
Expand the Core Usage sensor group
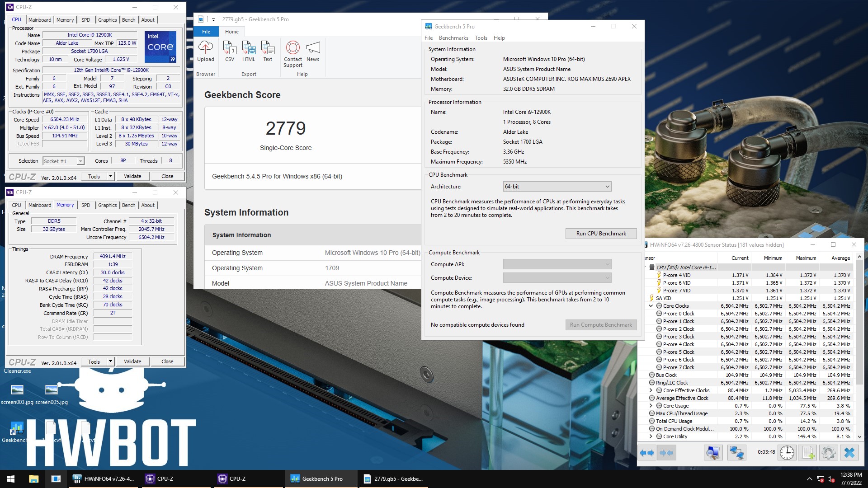pos(651,406)
